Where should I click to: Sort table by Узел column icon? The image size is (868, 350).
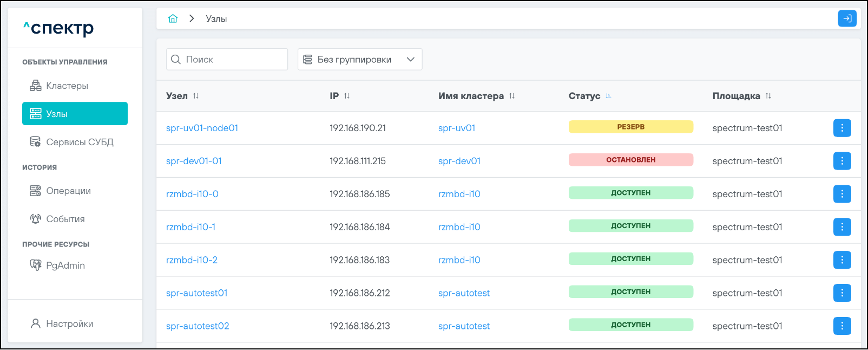tap(196, 96)
